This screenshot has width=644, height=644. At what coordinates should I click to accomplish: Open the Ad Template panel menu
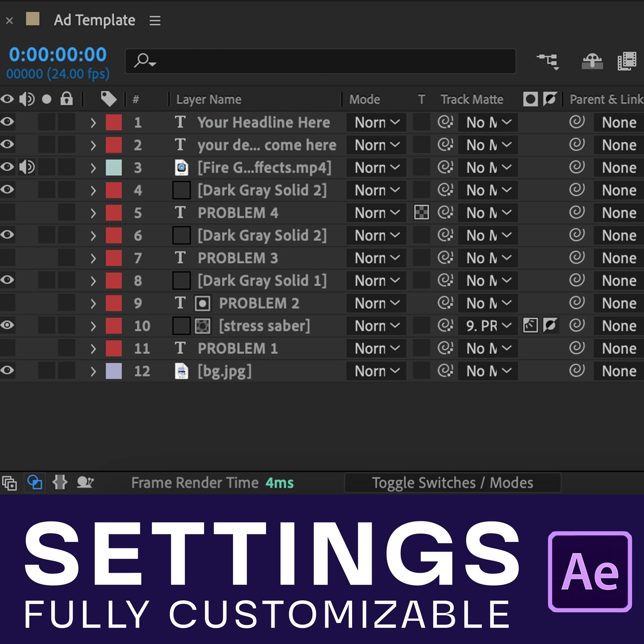155,21
